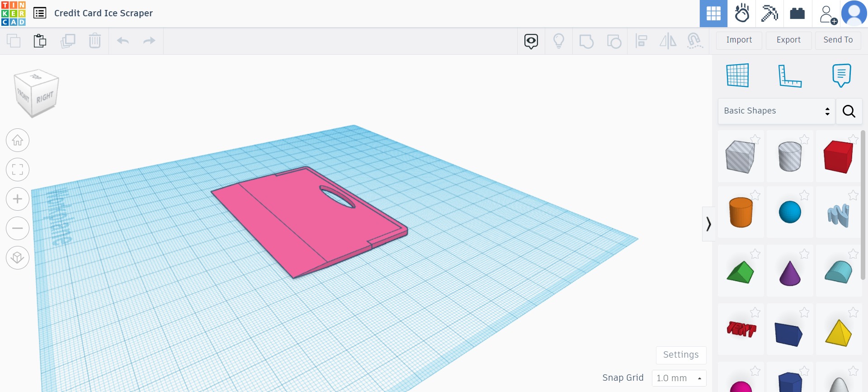Open the Bricks mode icon
868x392 pixels.
797,14
